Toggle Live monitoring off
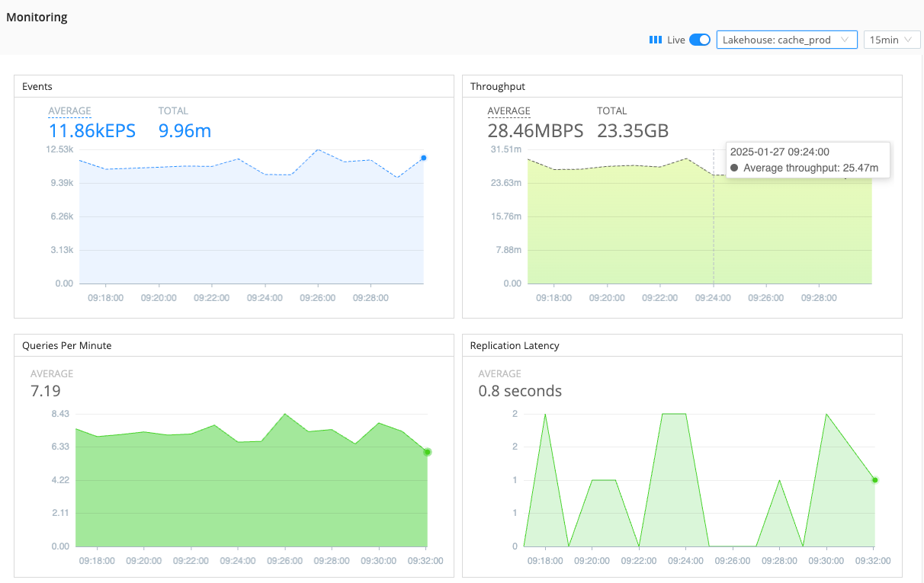 coord(698,39)
